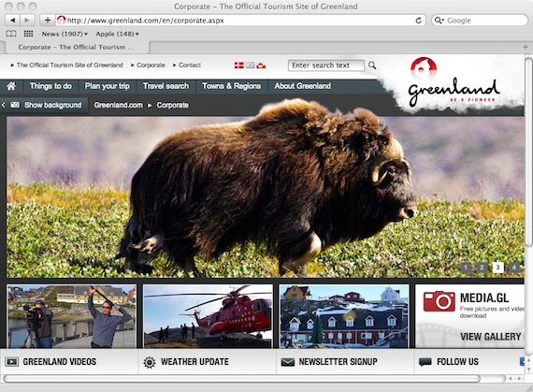This screenshot has width=533, height=392.
Task: Click the camera icon beside Show background
Action: [15, 105]
